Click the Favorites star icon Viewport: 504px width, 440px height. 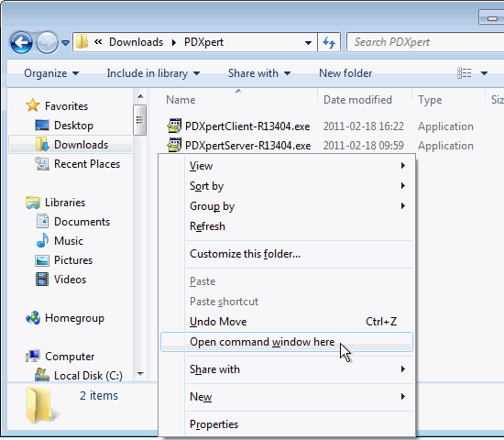click(x=33, y=105)
